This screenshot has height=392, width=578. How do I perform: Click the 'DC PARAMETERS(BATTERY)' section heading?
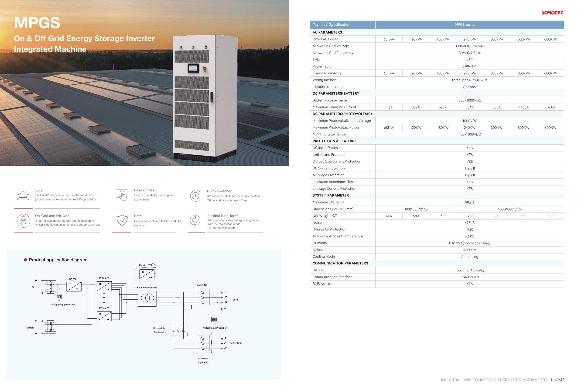336,94
